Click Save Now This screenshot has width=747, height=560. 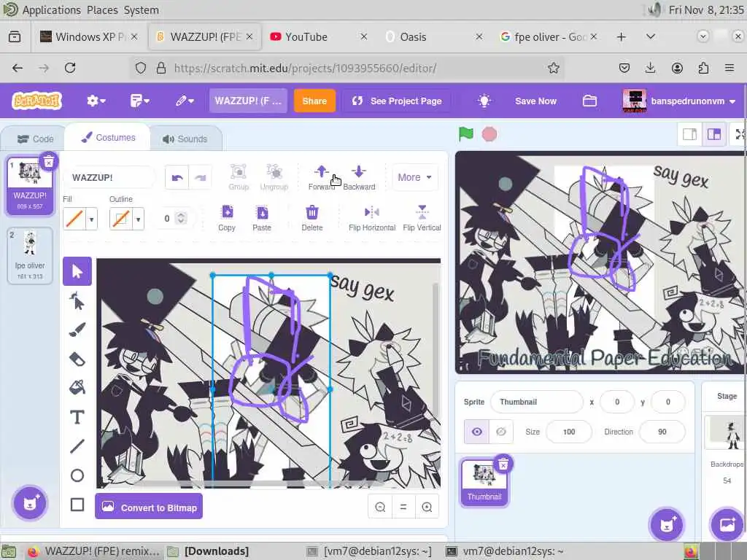(535, 101)
